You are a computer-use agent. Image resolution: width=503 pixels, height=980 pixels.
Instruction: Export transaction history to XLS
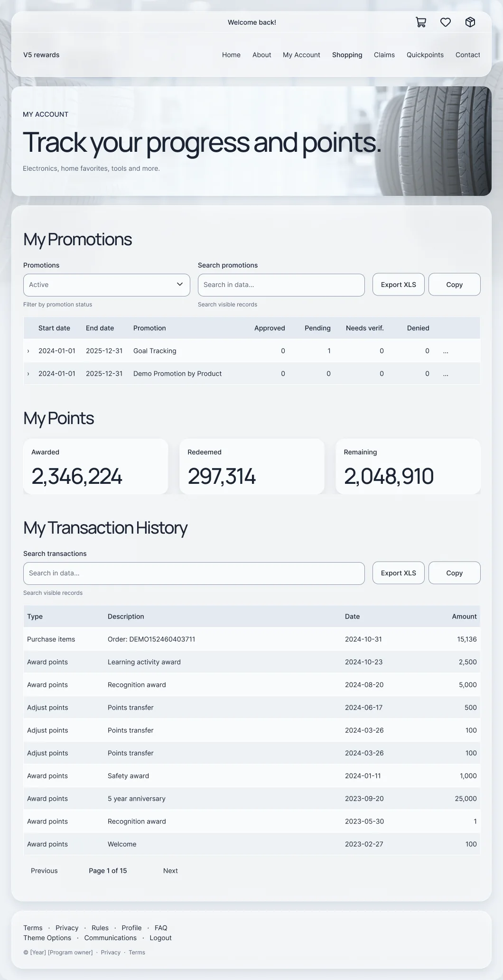point(399,573)
